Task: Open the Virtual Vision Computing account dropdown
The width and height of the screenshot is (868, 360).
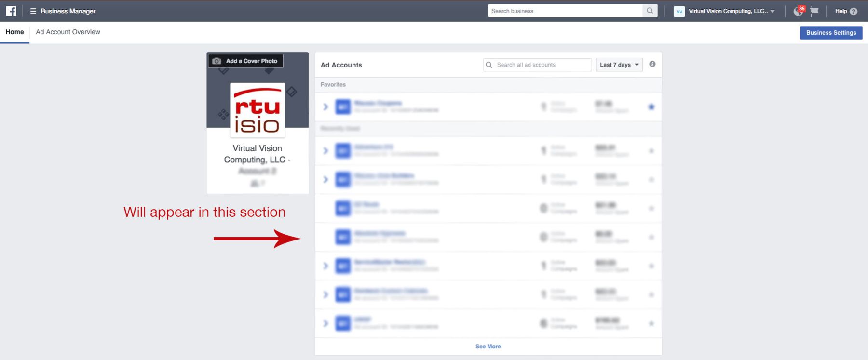Action: point(724,11)
